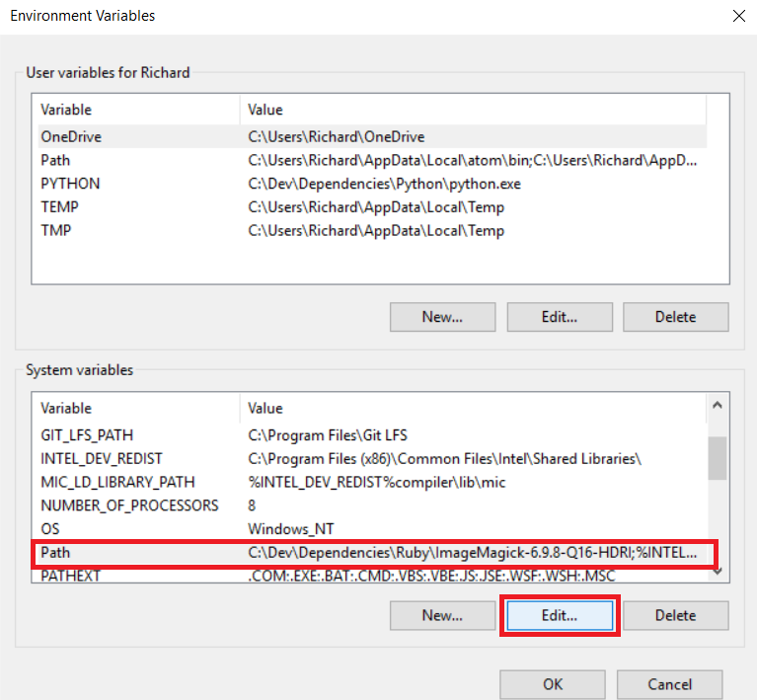Screen dimensions: 757x700
Task: Select the OneDrive user variable row
Action: tap(372, 136)
